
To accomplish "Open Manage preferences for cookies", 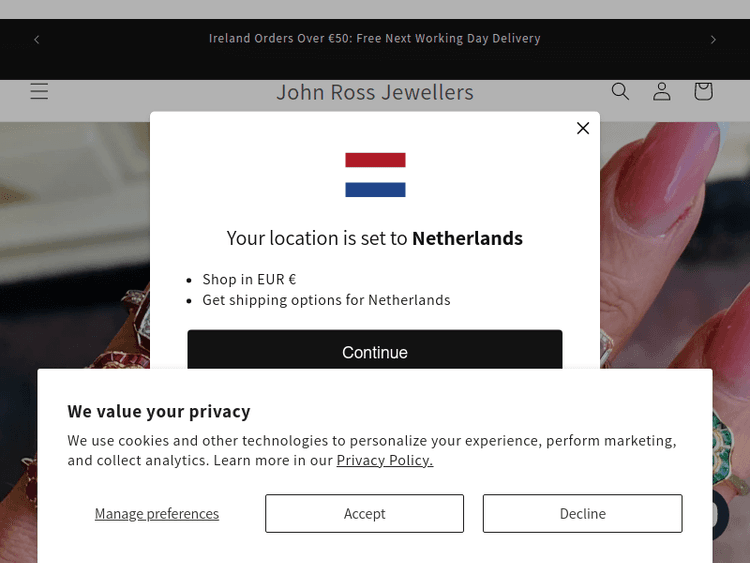I will tap(157, 513).
